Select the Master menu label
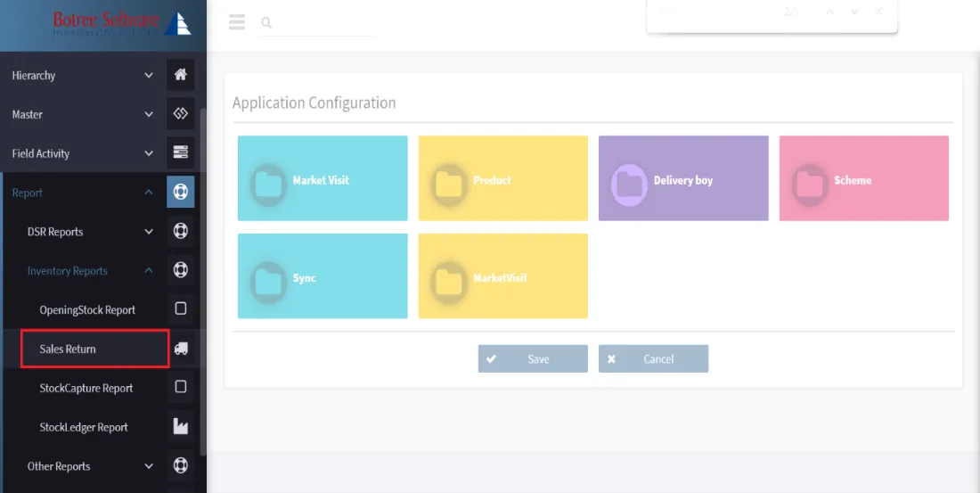 [x=28, y=114]
